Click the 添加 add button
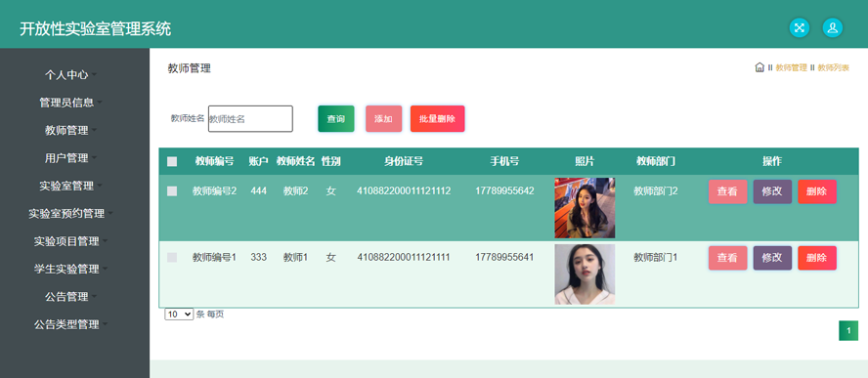 click(383, 119)
